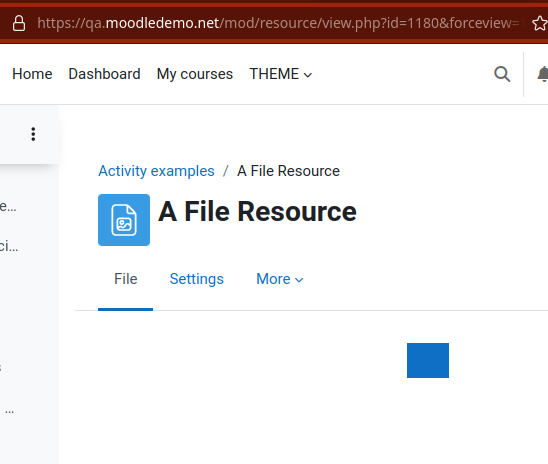Open the three-dot drawer menu
This screenshot has height=464, width=548.
click(33, 134)
